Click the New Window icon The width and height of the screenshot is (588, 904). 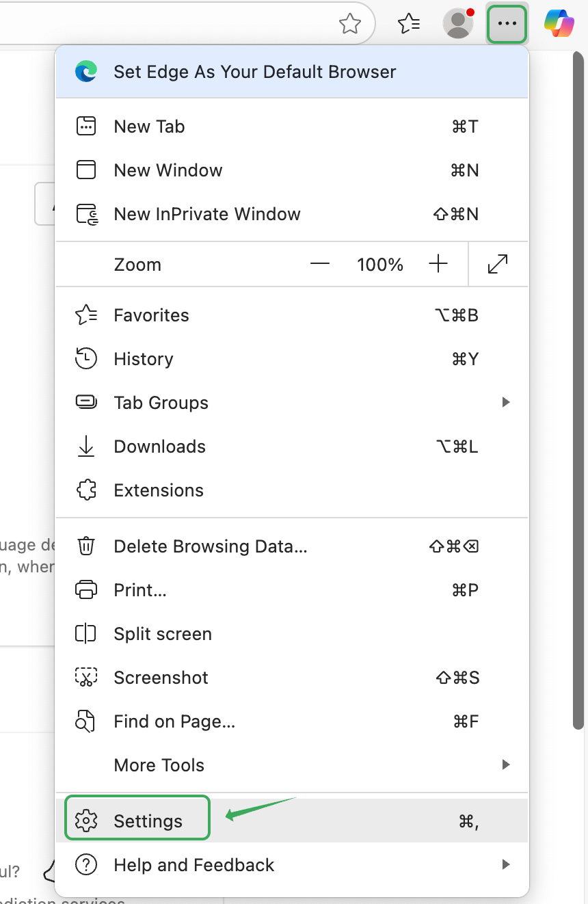tap(86, 170)
